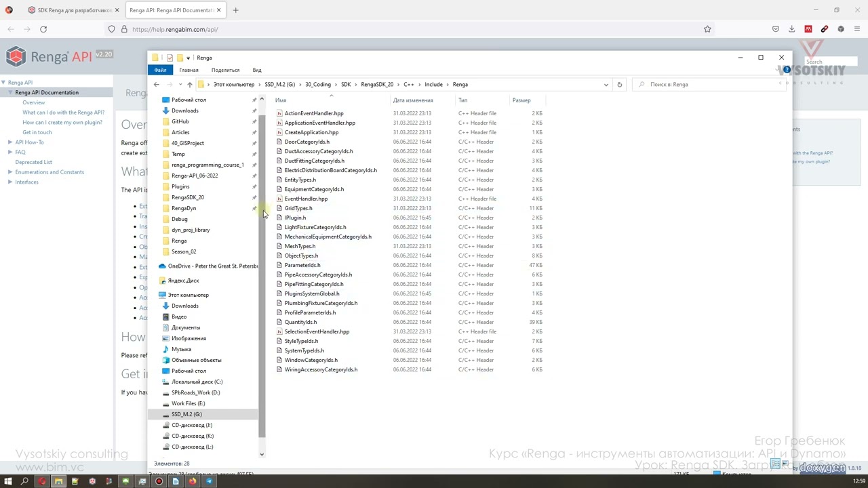Toggle the pin beside Plugins folder
The width and height of the screenshot is (868, 488).
pyautogui.click(x=254, y=186)
